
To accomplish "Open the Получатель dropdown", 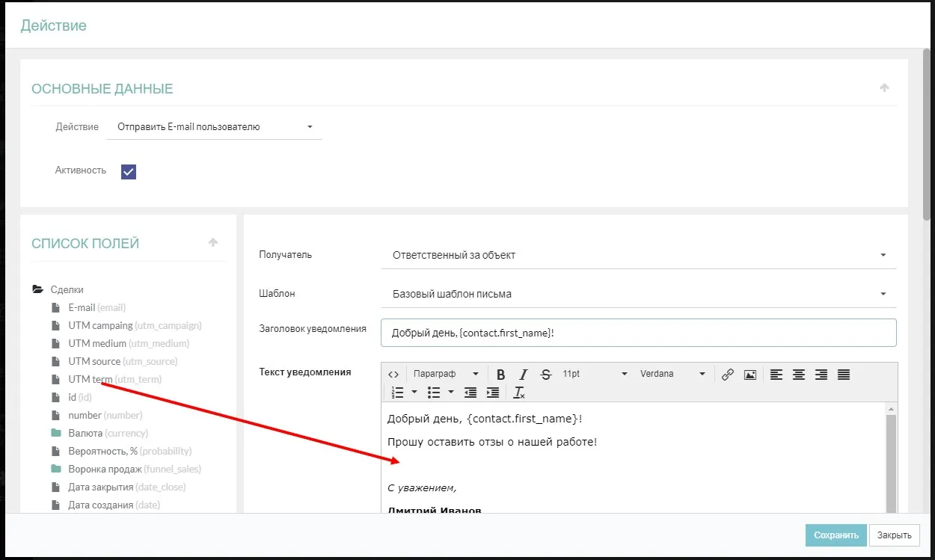I will [x=638, y=255].
